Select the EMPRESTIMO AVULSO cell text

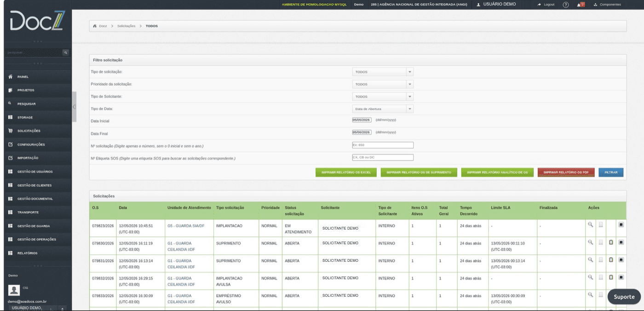coord(230,299)
